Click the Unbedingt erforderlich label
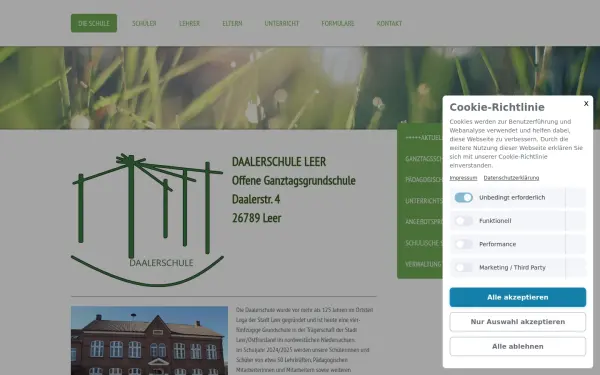 coord(512,197)
